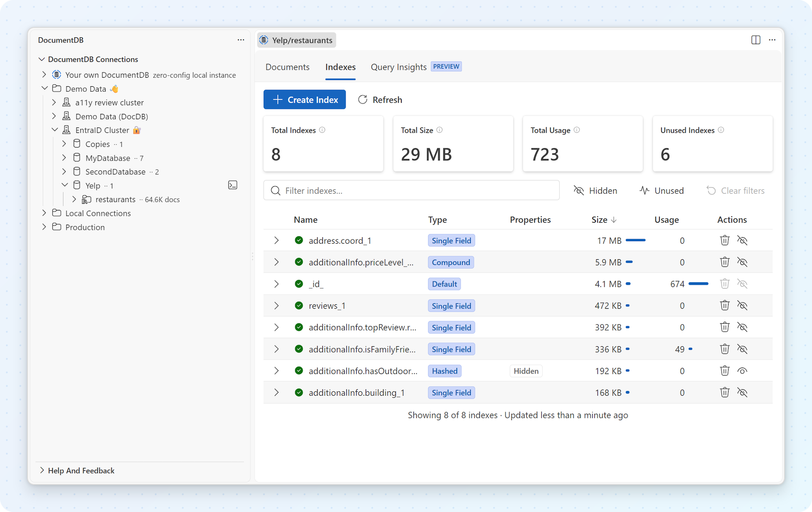
Task: Expand the MyDatabase node
Action: pos(64,158)
